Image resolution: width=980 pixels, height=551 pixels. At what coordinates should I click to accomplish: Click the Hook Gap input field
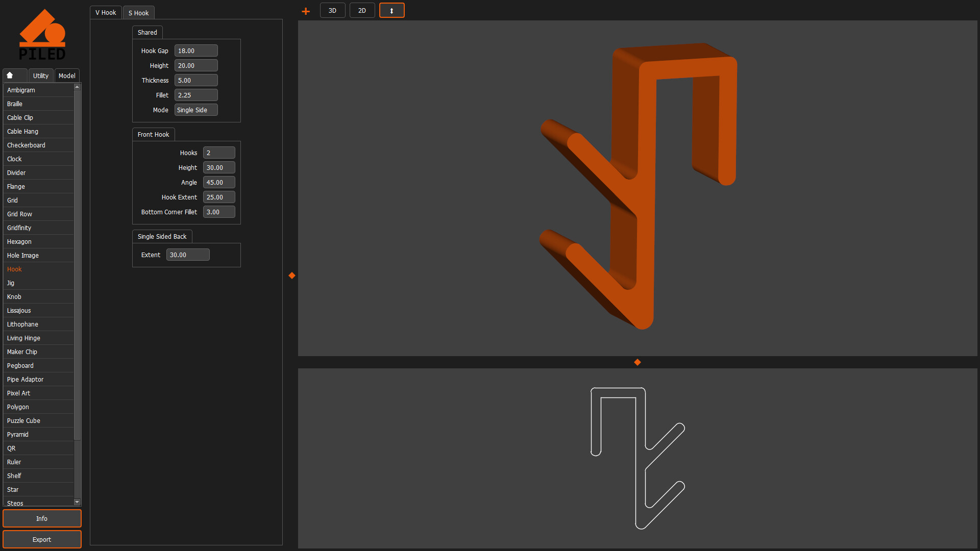196,51
